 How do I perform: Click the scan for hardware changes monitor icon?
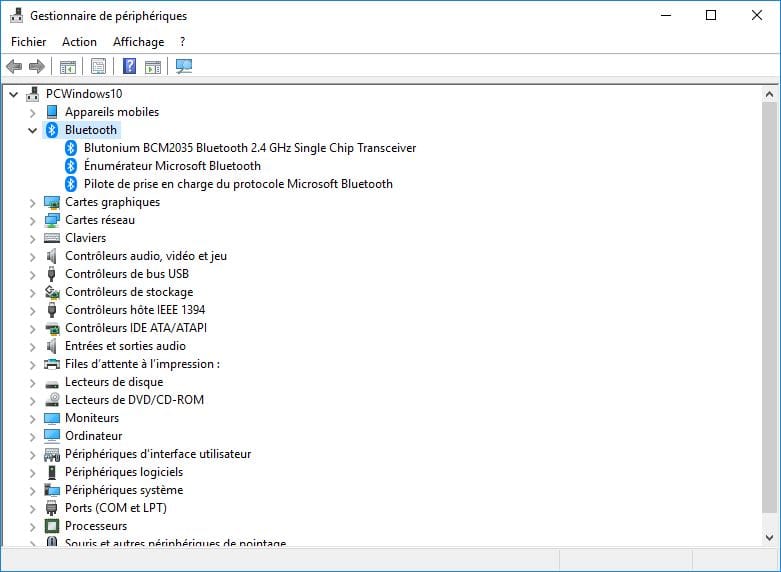[x=184, y=66]
